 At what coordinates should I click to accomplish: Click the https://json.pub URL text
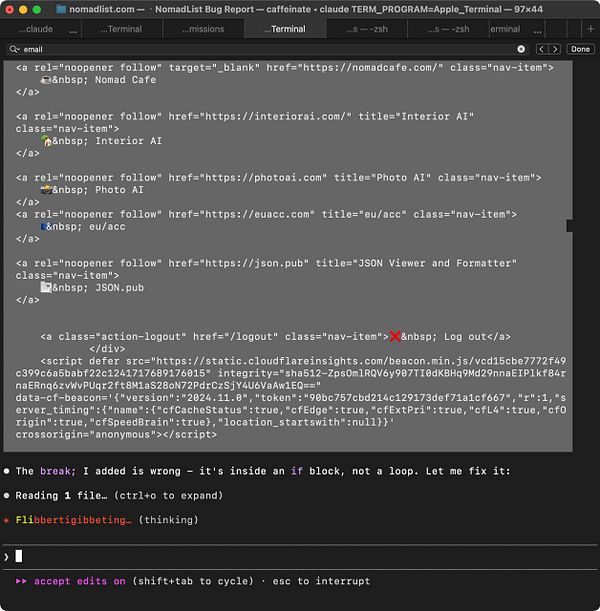tap(253, 263)
